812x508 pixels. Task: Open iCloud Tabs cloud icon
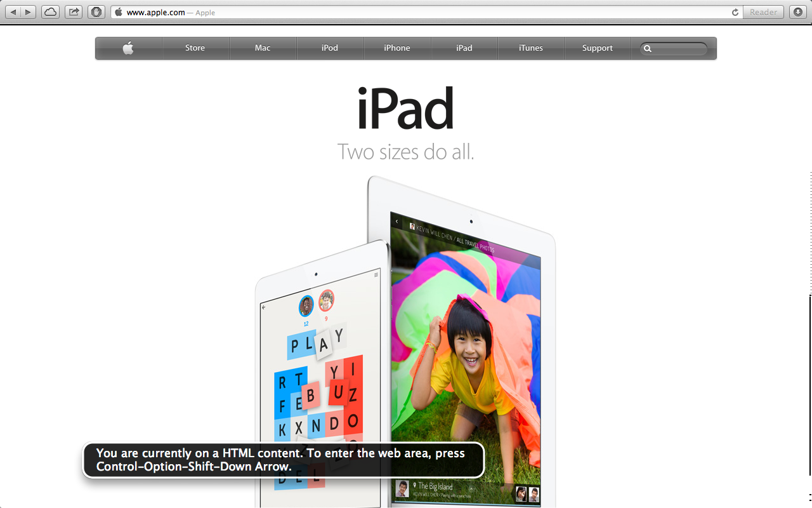(50, 12)
